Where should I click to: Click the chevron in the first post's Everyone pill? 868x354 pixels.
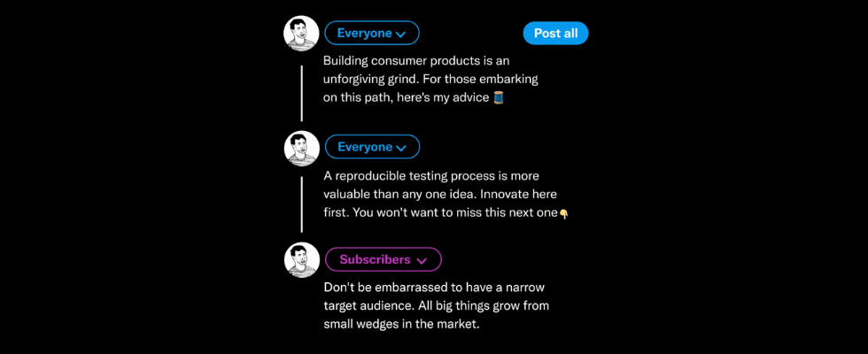(x=400, y=35)
